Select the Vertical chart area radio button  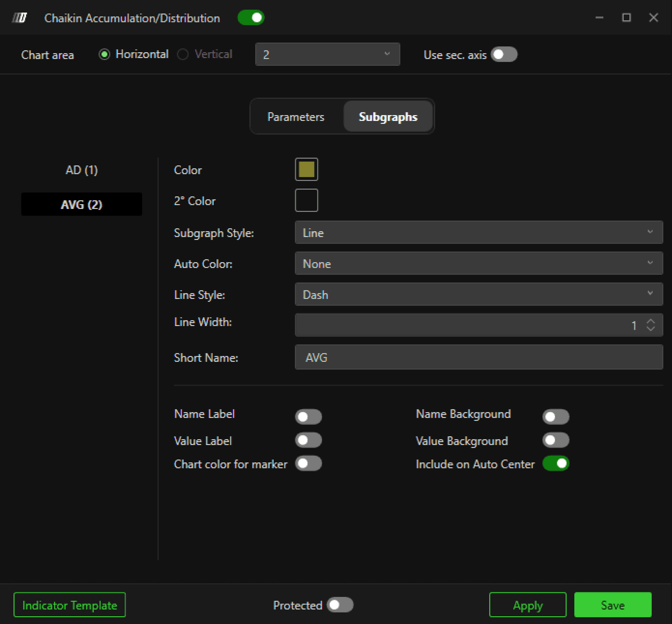click(x=183, y=54)
